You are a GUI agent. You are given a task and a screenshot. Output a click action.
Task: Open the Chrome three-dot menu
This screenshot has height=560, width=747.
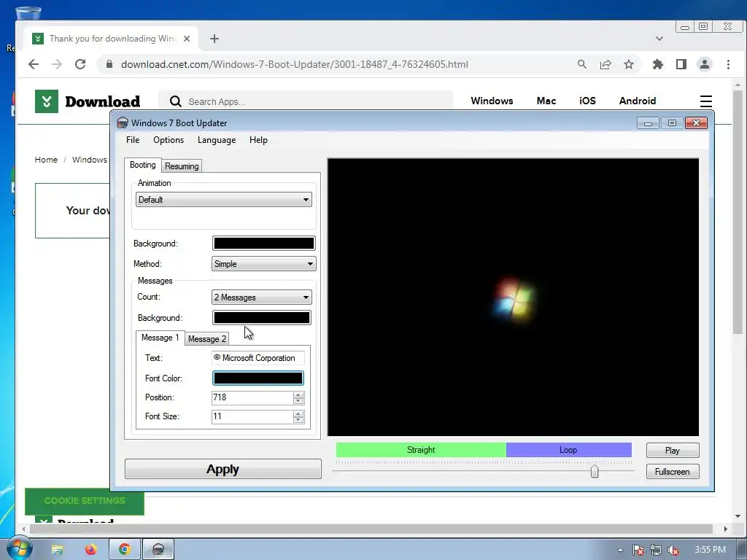728,64
